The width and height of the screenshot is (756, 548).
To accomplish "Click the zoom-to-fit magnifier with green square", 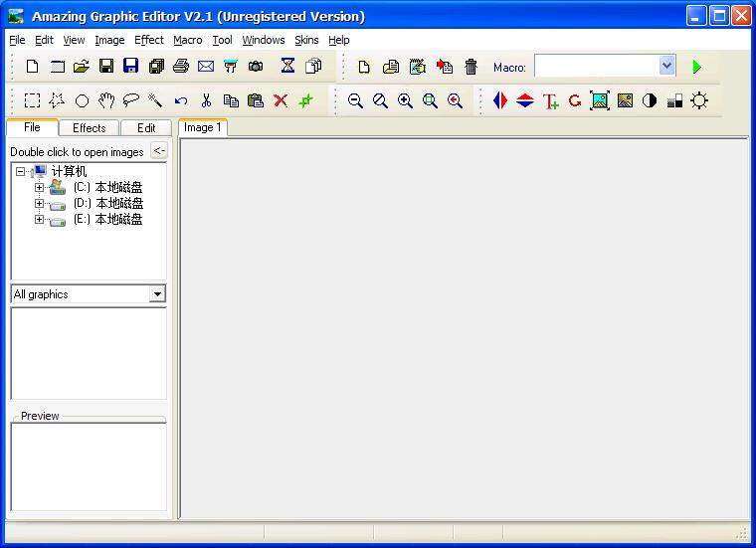I will [430, 100].
